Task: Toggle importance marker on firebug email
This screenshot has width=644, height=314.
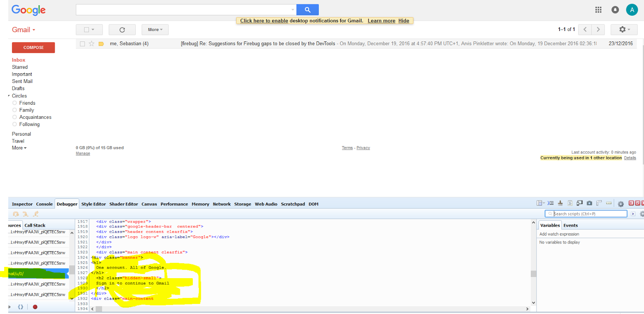Action: [101, 44]
